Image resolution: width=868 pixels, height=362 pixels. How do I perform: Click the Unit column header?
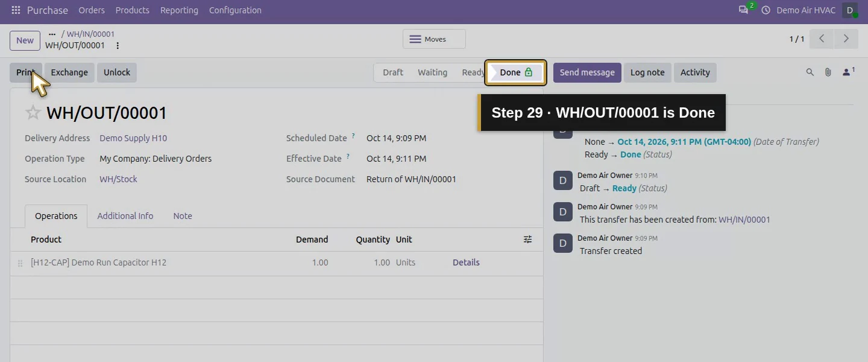[404, 240]
